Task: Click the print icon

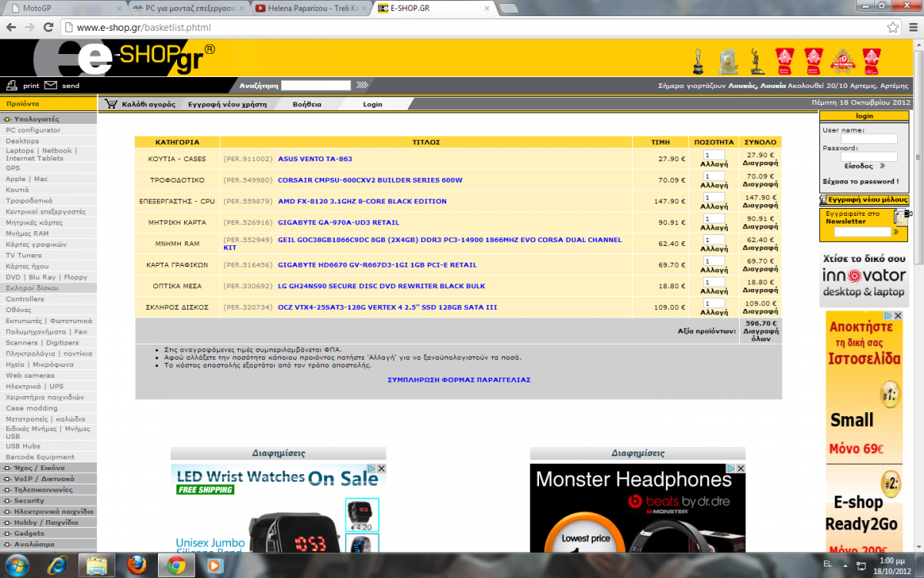Action: point(12,86)
